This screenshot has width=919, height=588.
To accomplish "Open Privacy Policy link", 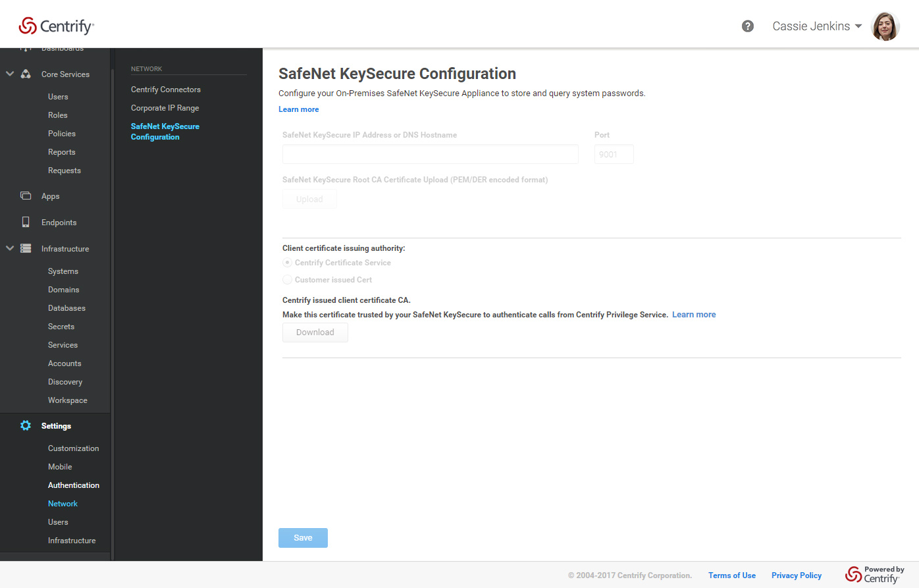I will click(x=797, y=575).
